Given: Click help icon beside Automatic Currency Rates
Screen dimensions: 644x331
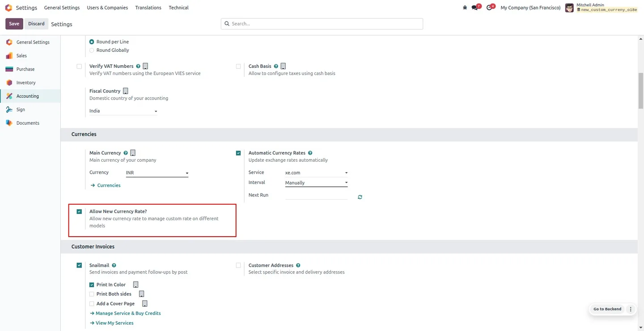Looking at the screenshot, I should click(310, 153).
